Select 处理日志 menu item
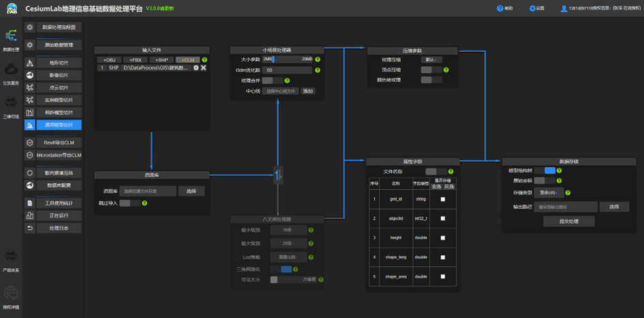Screen dimensions: 644x318 pyautogui.click(x=59, y=228)
